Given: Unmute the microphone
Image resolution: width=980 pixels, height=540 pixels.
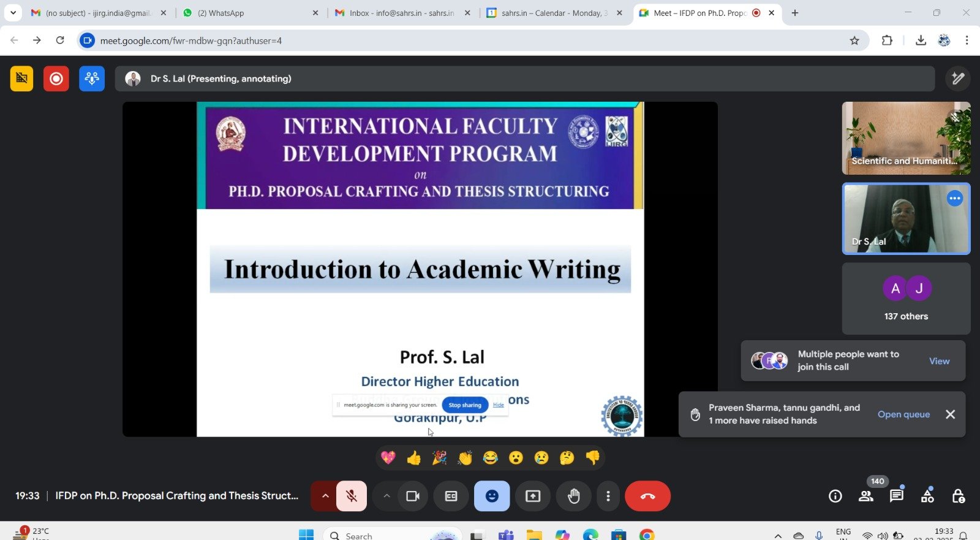Looking at the screenshot, I should pyautogui.click(x=352, y=496).
